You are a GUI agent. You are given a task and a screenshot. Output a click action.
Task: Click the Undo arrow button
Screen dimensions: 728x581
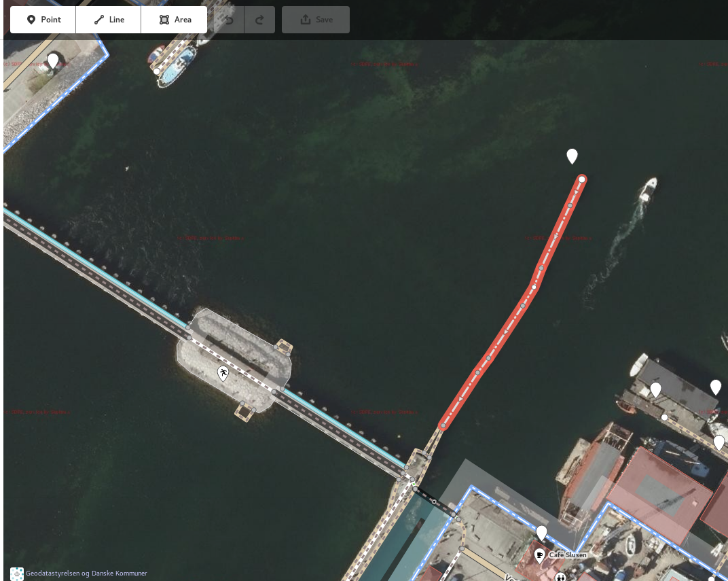coord(230,20)
